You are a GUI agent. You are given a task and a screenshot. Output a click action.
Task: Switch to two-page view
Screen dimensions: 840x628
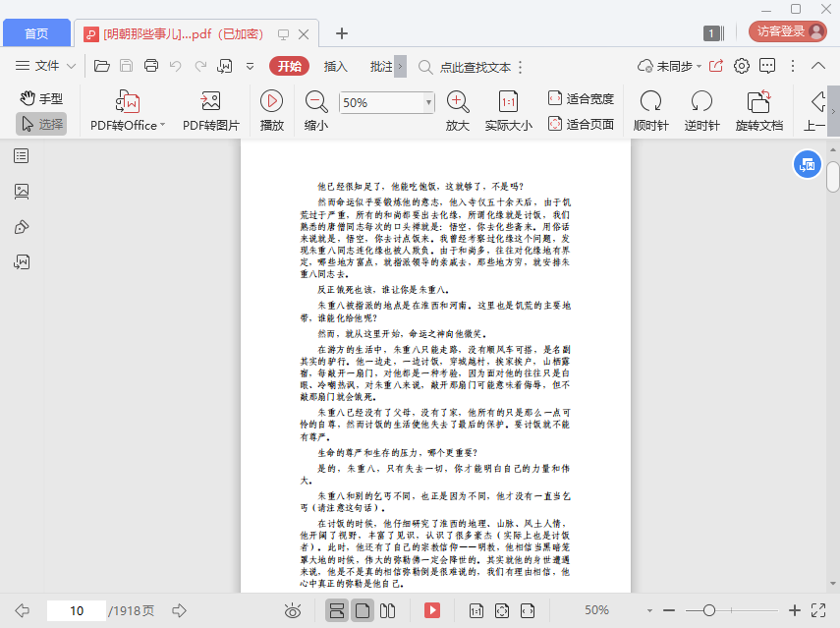tap(387, 610)
